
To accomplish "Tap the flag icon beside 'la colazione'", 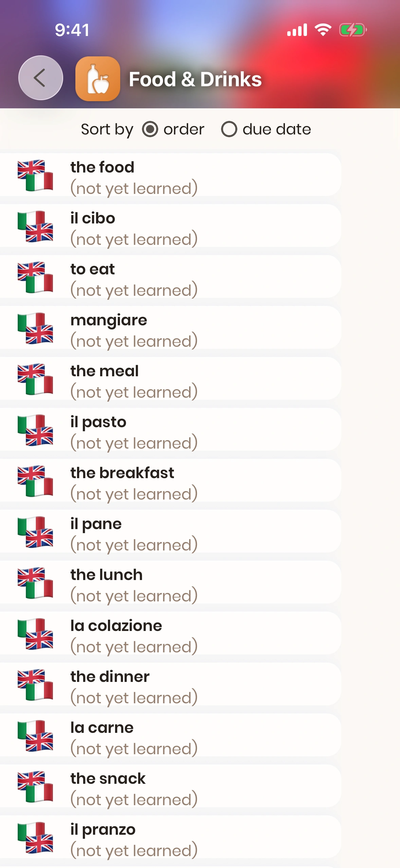I will [35, 634].
